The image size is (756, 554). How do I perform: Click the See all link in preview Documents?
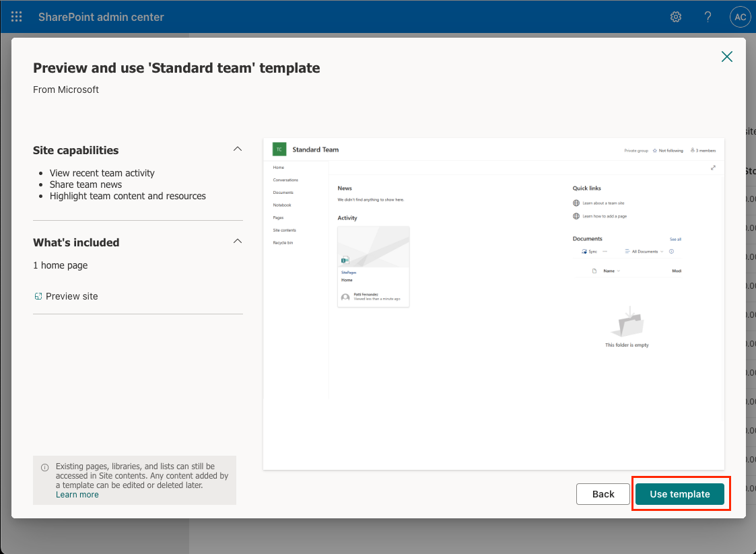pyautogui.click(x=675, y=239)
